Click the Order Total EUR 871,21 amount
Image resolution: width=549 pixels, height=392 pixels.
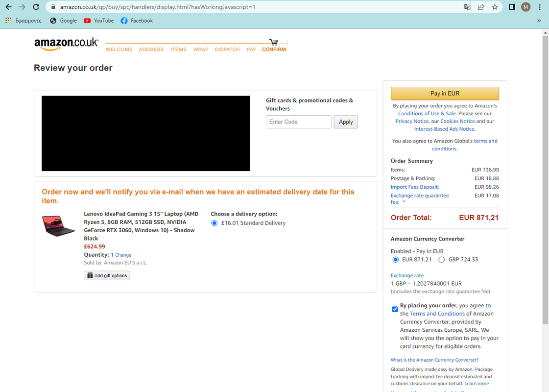pyautogui.click(x=478, y=218)
